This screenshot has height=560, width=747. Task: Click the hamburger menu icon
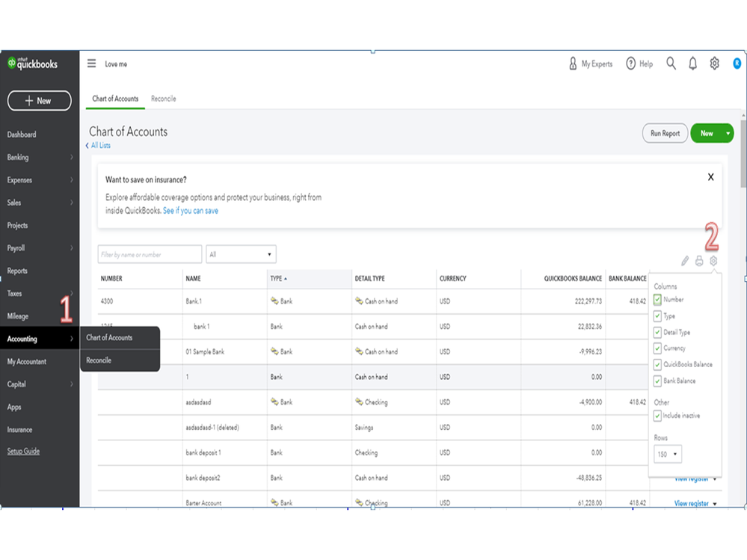[92, 64]
